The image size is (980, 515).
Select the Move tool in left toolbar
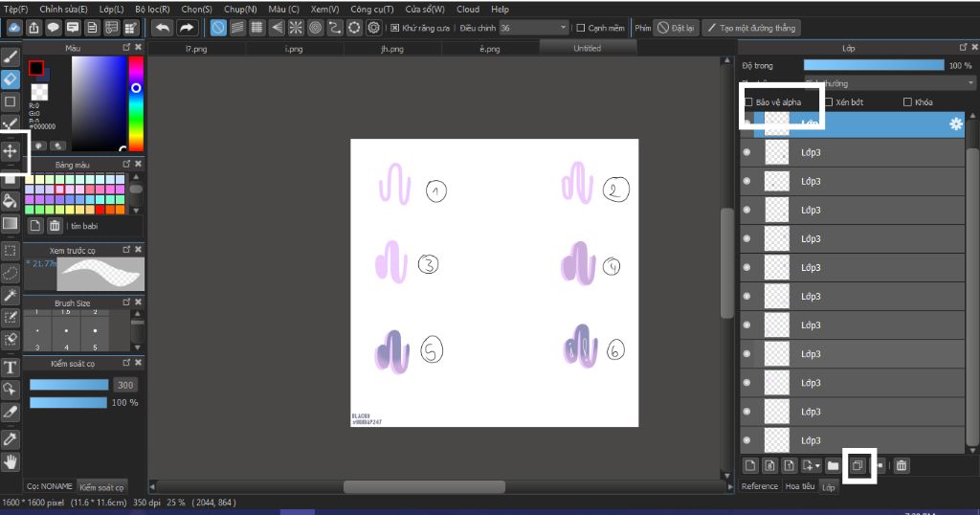tap(11, 150)
